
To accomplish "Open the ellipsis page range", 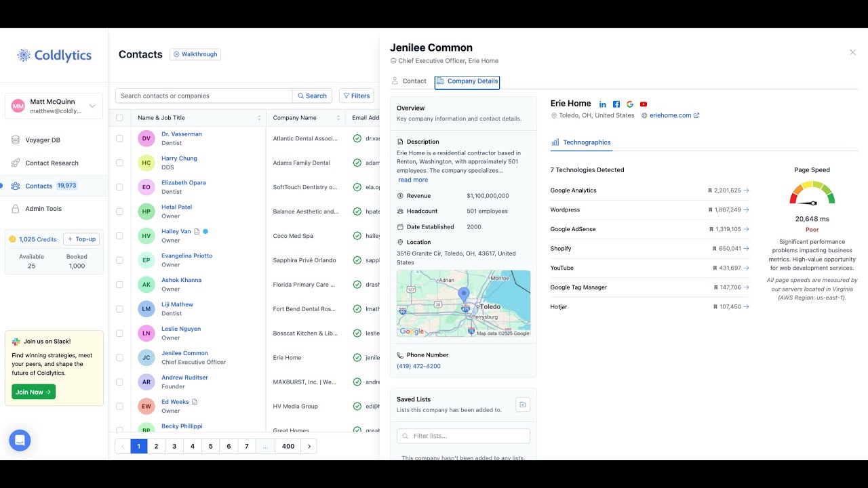I will (x=265, y=446).
